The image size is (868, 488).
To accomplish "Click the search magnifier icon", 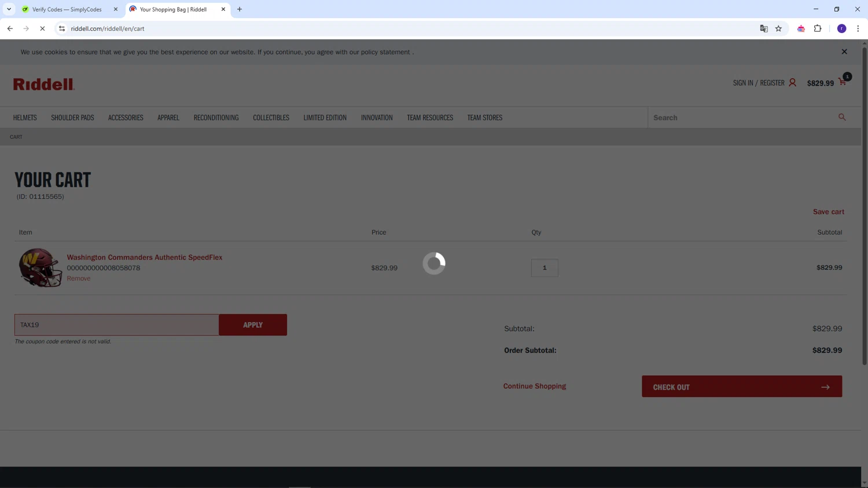I will (842, 117).
